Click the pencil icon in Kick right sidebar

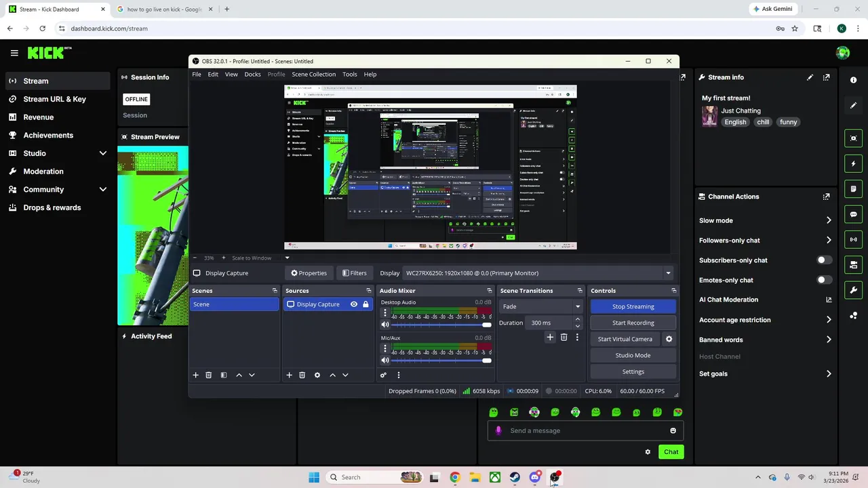click(x=853, y=105)
